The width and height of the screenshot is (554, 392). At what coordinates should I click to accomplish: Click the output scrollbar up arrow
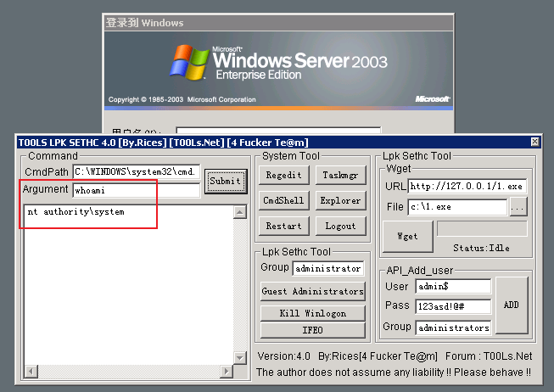(x=240, y=212)
